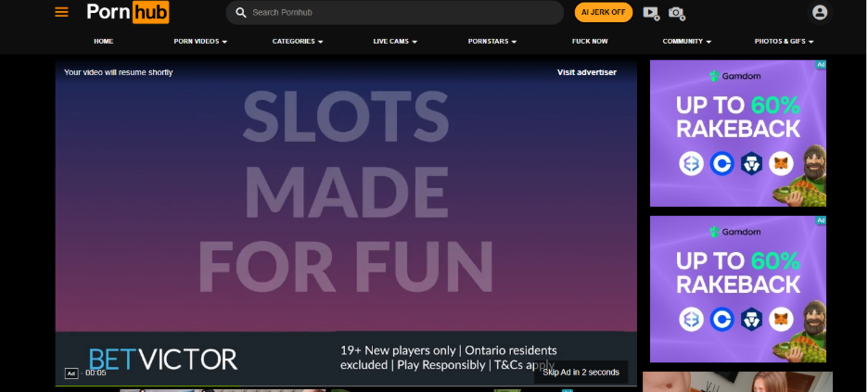Viewport: 868px width, 392px height.
Task: Open the upload video icon
Action: (x=651, y=13)
